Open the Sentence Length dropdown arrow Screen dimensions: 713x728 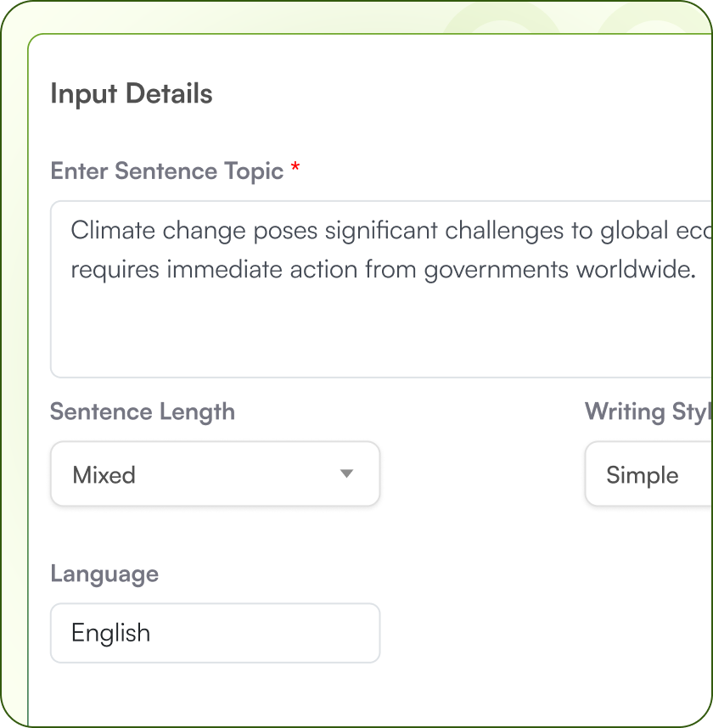click(346, 473)
